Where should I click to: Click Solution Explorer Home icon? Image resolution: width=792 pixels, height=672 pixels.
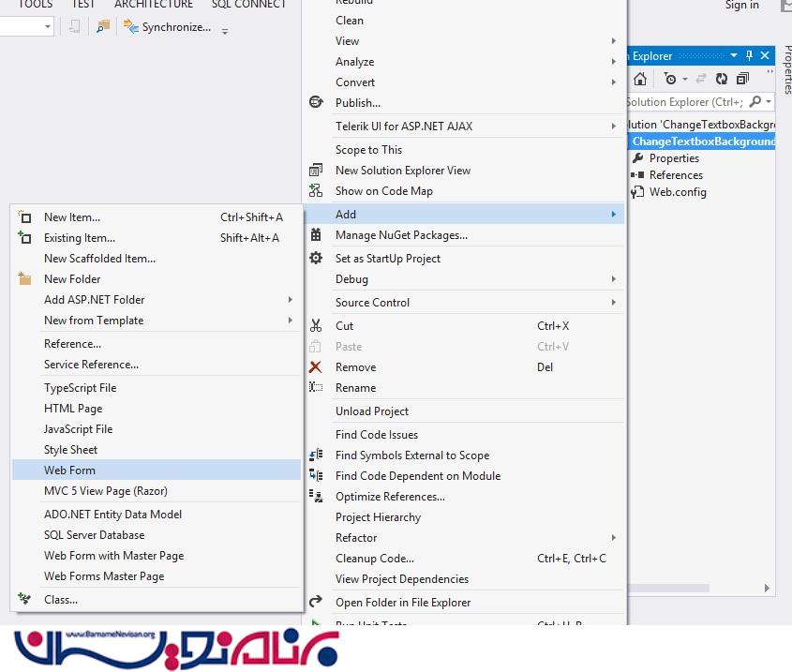pos(640,79)
